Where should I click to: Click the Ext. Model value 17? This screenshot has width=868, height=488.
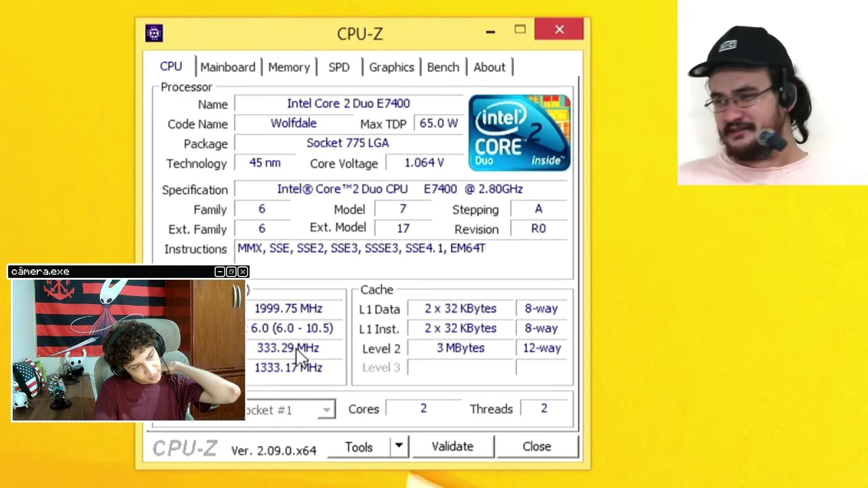403,228
